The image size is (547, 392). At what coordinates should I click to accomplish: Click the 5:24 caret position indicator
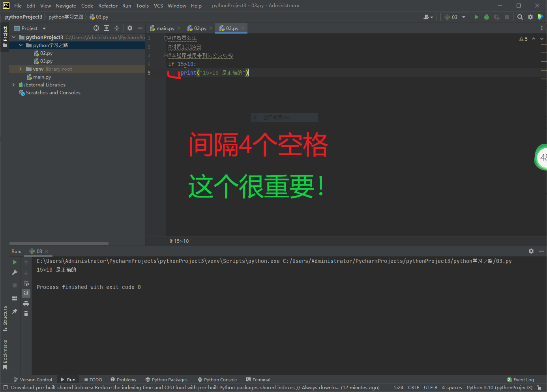[x=399, y=388]
